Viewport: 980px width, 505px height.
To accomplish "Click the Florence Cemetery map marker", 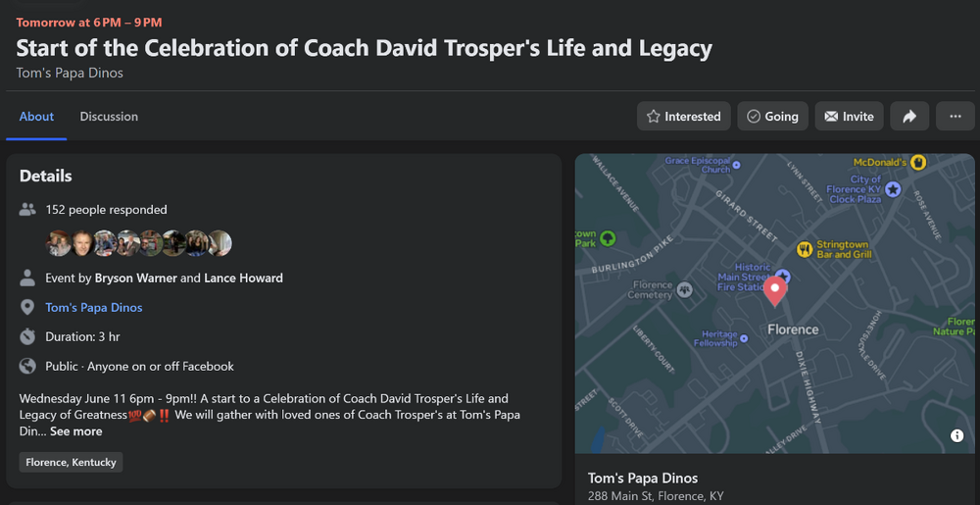I will tap(686, 288).
